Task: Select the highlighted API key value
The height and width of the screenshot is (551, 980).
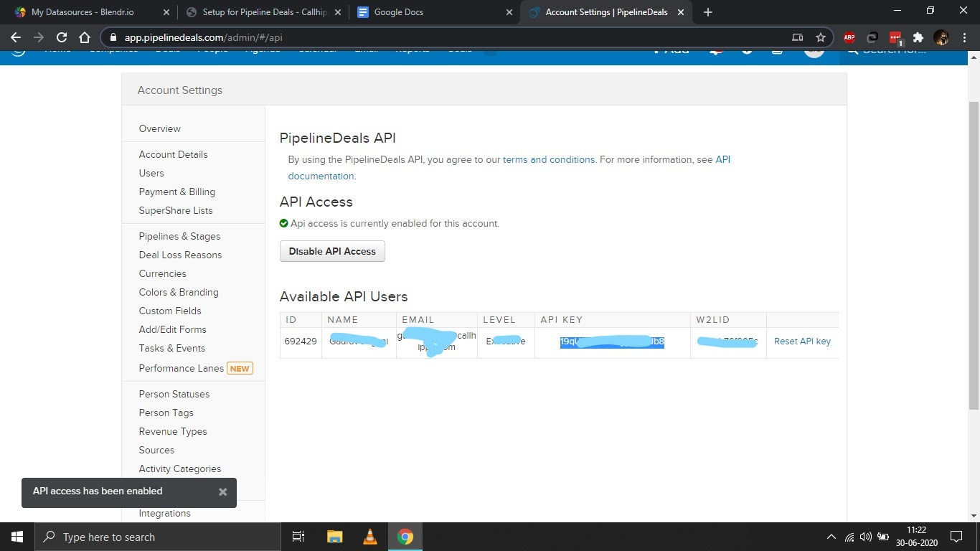Action: click(612, 342)
